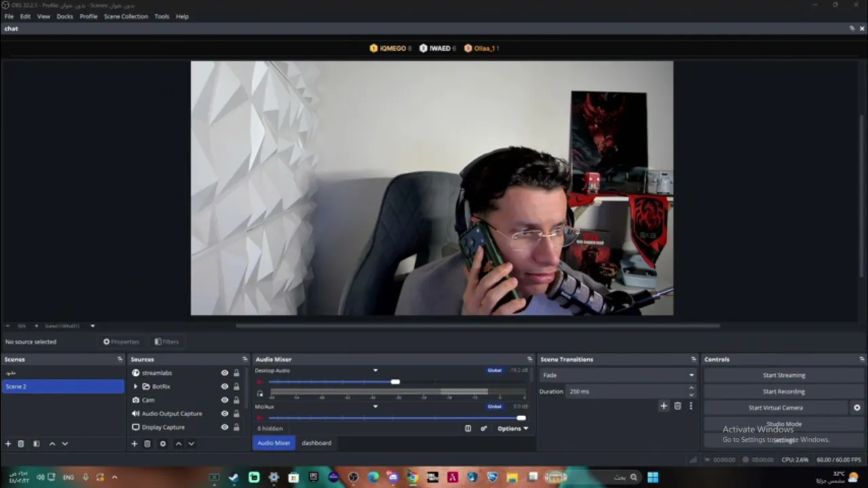Image resolution: width=868 pixels, height=488 pixels.
Task: Mute Desktop Audio speaker icon
Action: (260, 382)
